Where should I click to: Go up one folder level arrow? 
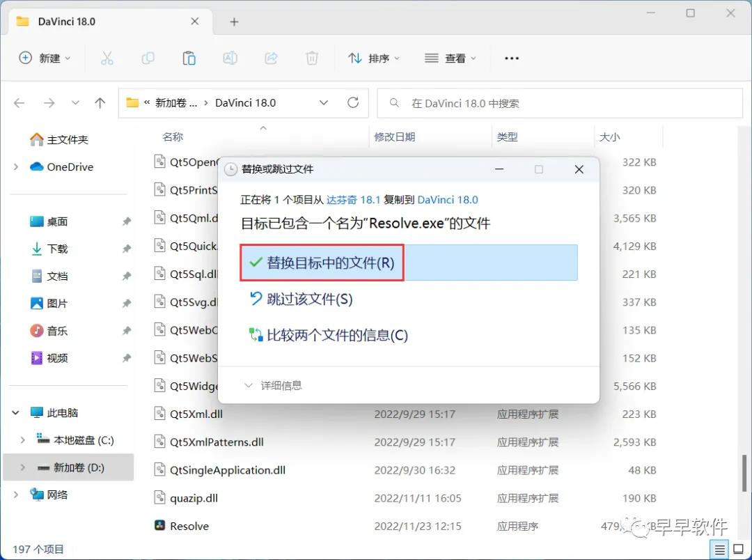(100, 102)
